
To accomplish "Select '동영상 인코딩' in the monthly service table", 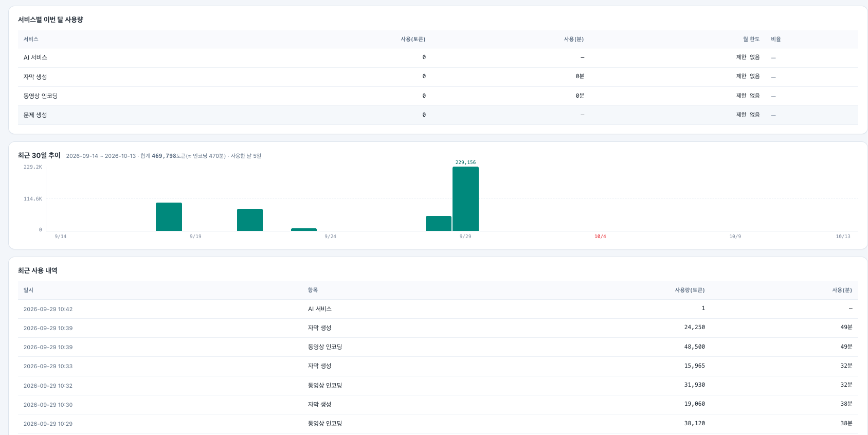I will tap(41, 96).
